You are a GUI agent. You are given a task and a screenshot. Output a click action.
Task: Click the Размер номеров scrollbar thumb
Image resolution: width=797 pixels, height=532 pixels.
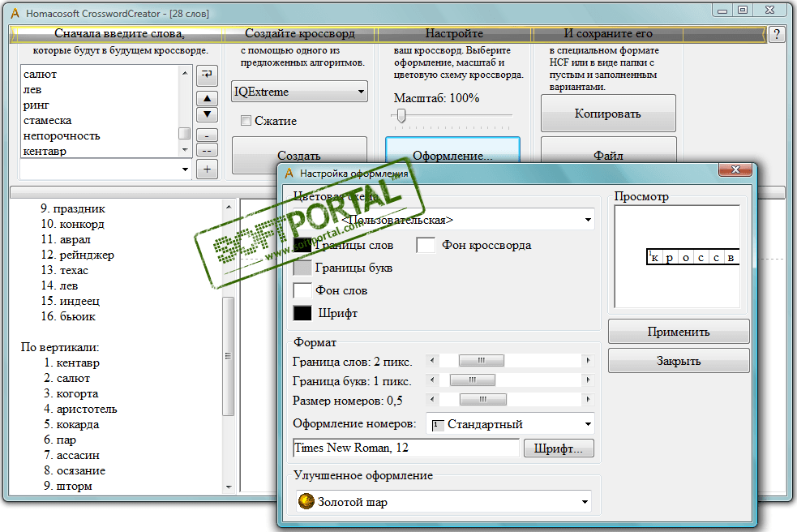coord(483,399)
